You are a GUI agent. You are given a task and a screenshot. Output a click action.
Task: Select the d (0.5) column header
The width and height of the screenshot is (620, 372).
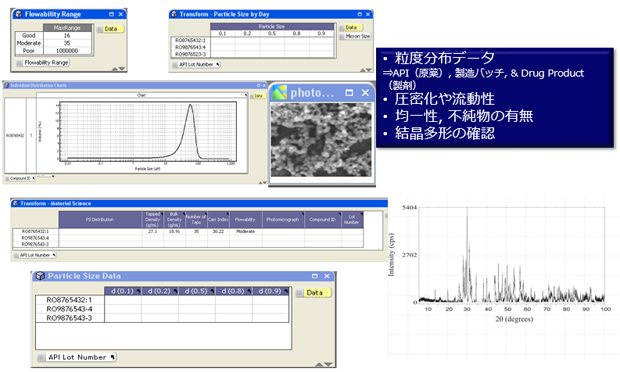(197, 291)
